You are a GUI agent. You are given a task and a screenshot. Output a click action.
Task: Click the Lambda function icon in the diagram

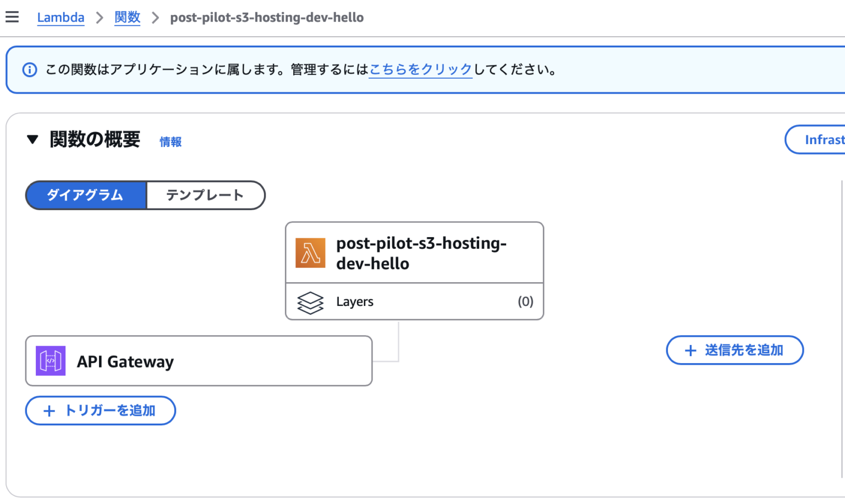(310, 253)
